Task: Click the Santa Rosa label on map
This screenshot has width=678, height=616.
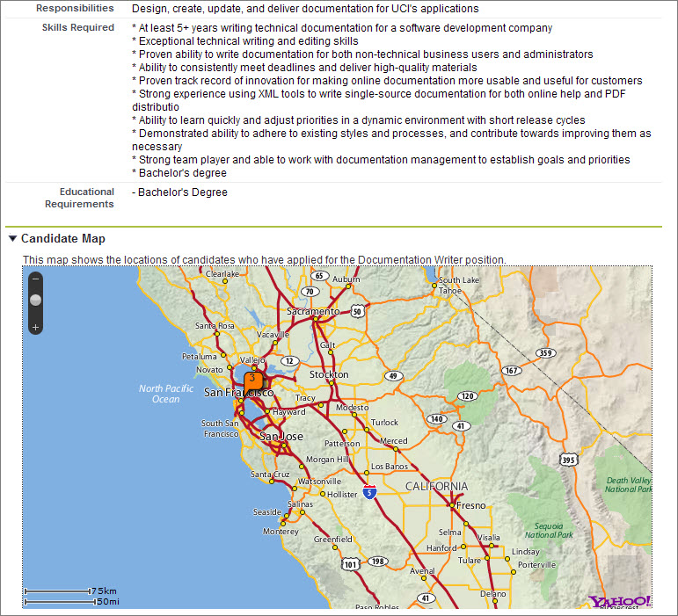Action: (215, 326)
